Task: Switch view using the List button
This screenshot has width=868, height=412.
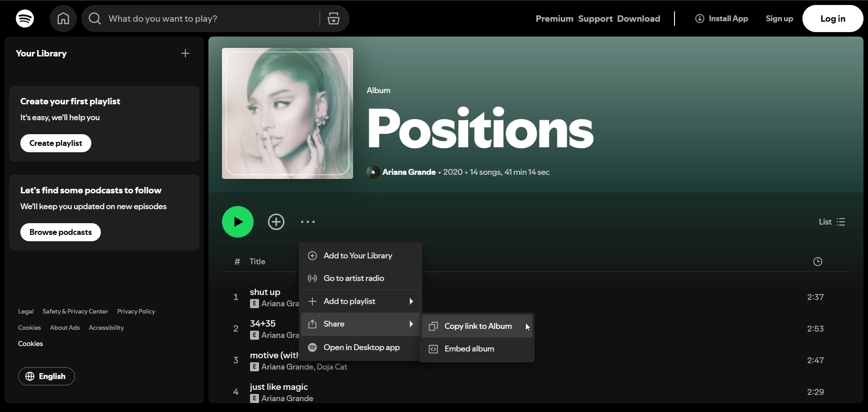Action: [x=832, y=222]
